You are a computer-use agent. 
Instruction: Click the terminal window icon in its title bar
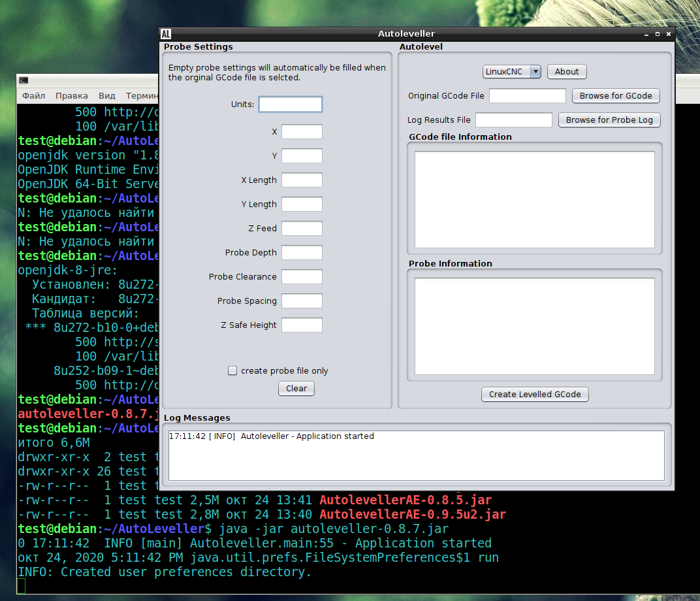[x=24, y=80]
